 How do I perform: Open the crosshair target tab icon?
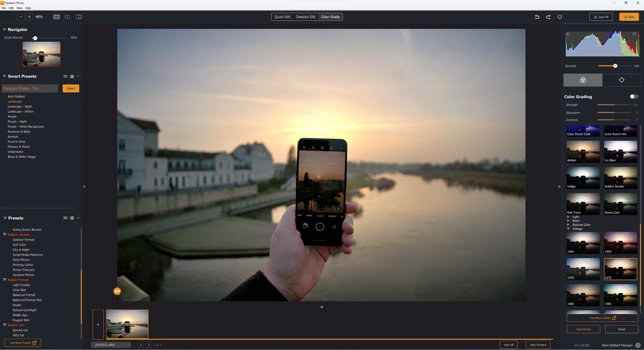coord(621,80)
